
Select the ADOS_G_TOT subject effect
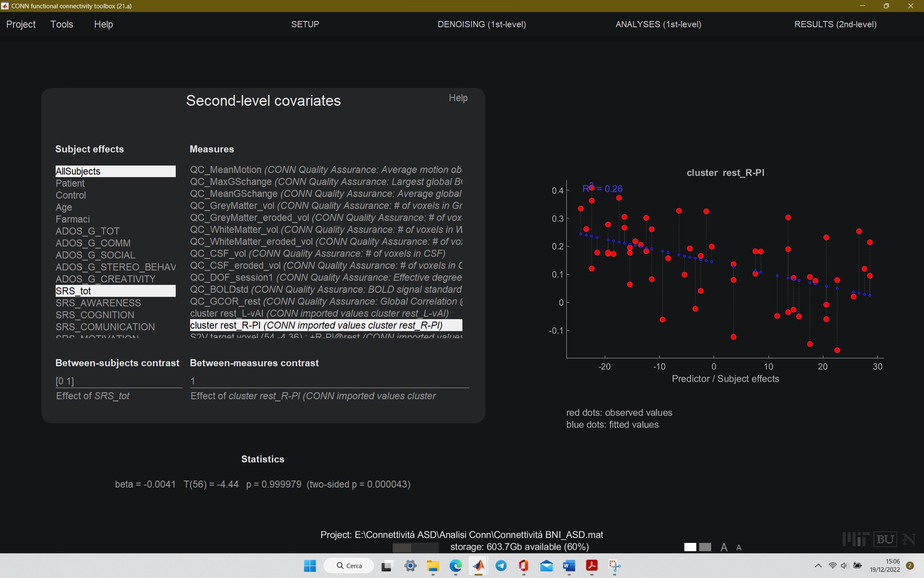(87, 231)
